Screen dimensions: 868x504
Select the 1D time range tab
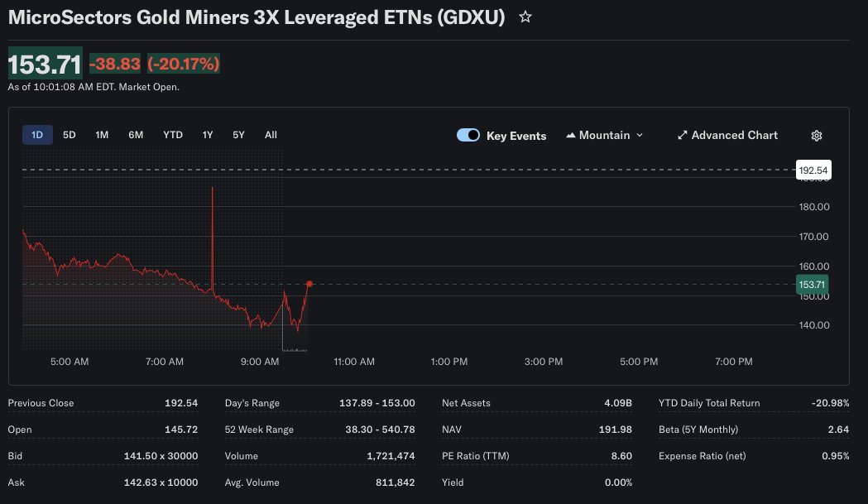(37, 135)
